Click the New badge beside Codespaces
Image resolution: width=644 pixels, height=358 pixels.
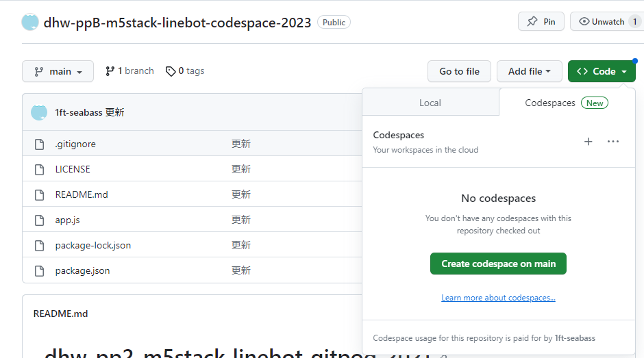click(x=594, y=103)
